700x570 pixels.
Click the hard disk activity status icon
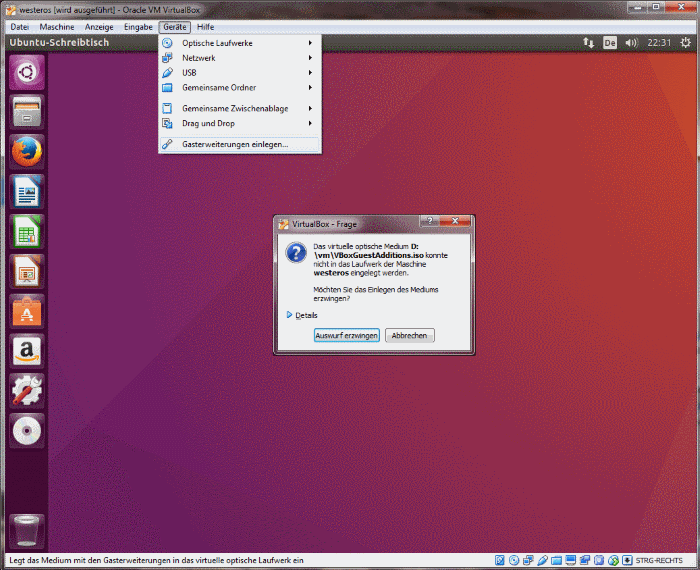(x=500, y=560)
